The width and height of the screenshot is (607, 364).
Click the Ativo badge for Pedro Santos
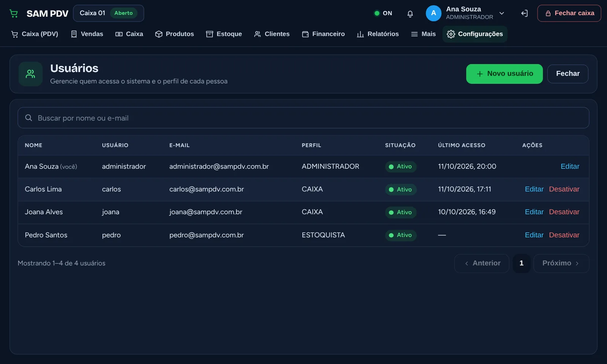click(401, 235)
